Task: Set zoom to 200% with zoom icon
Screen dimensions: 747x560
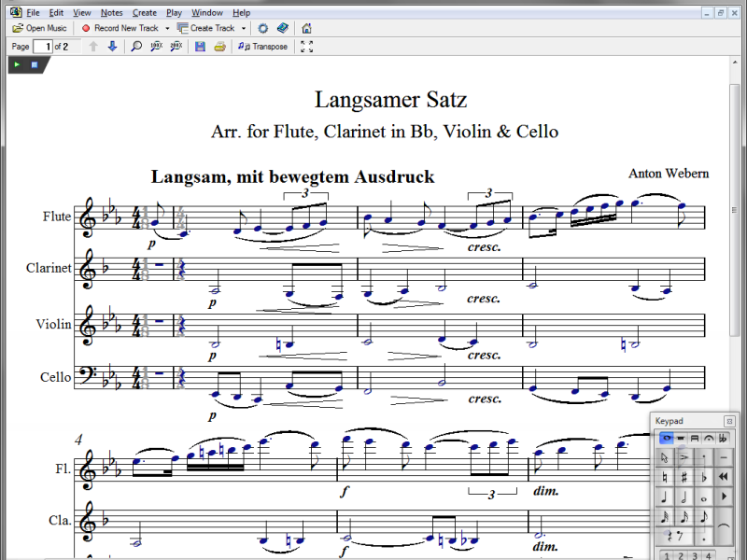Action: click(176, 46)
